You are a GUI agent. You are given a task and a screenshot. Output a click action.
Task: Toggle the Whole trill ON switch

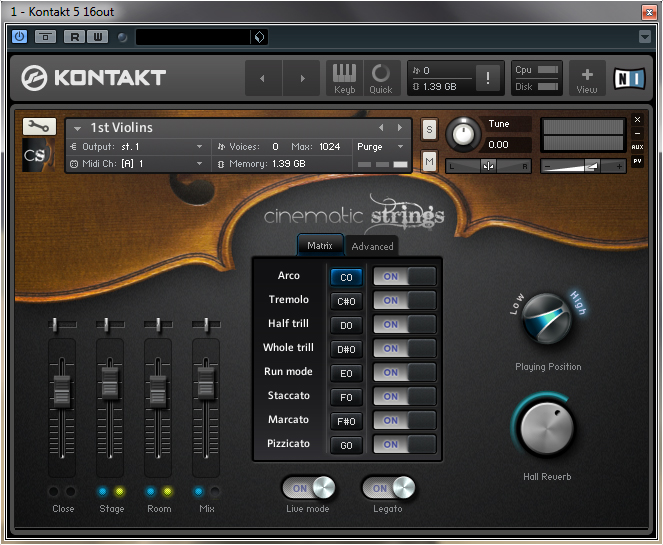click(x=405, y=348)
